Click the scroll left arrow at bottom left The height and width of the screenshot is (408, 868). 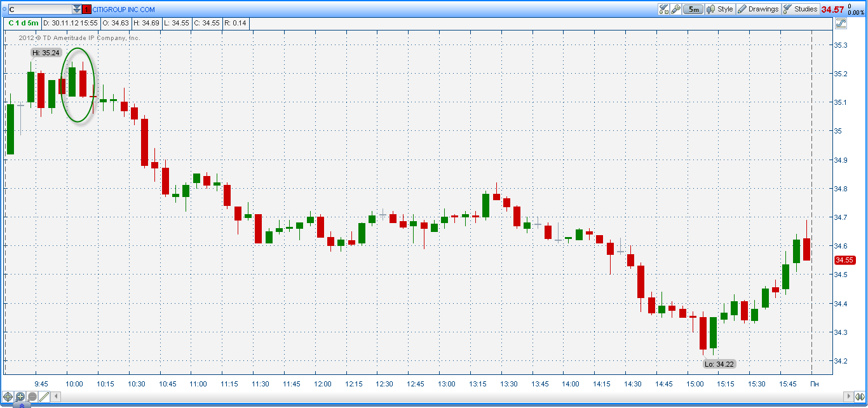[56, 397]
